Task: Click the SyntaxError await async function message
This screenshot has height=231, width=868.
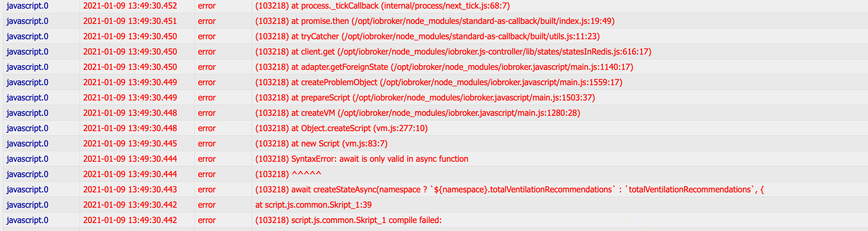Action: pyautogui.click(x=362, y=159)
